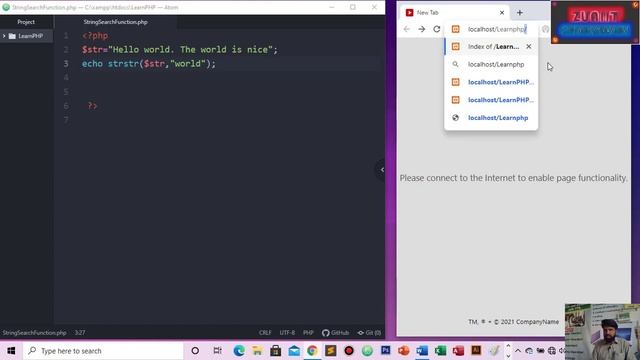Expand the LearnPHP folder in Project tree
Image resolution: width=640 pixels, height=360 pixels.
4,36
